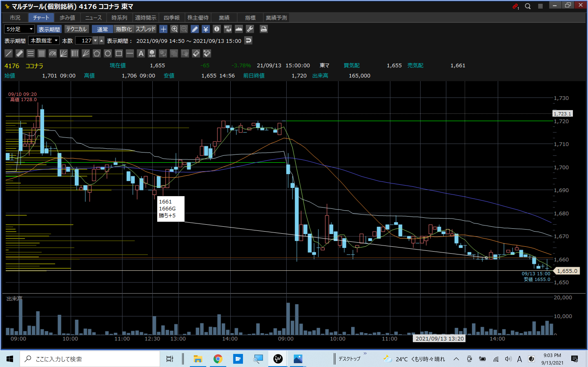Click the print chart icon
588x367 pixels.
pos(264,29)
